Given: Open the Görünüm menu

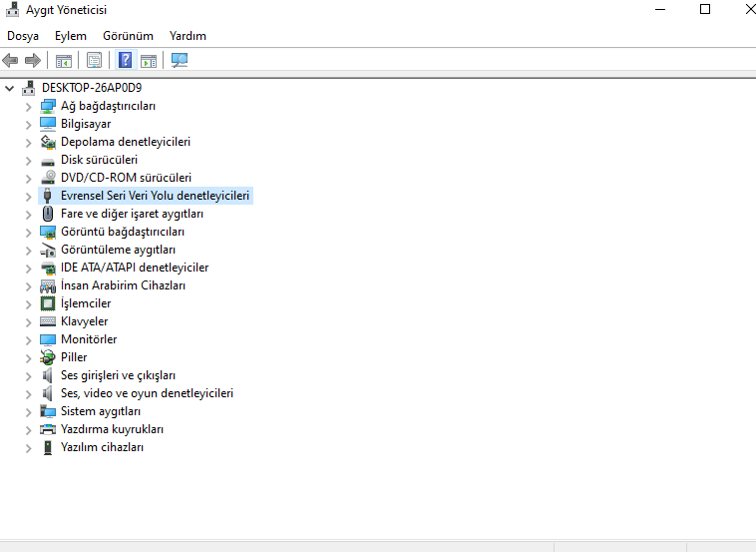Looking at the screenshot, I should tap(128, 36).
